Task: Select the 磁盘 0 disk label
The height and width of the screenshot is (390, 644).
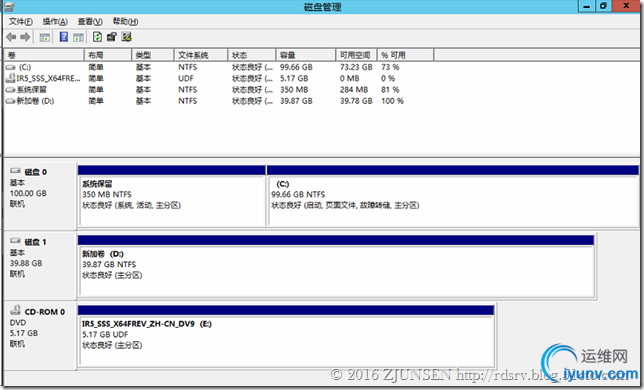Action: (x=36, y=172)
